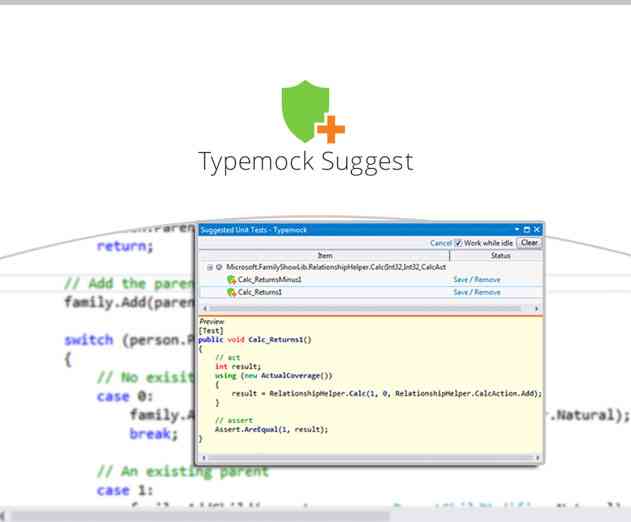Image resolution: width=631 pixels, height=522 pixels.
Task: Click the Assert.AreEqual(1, result) line in preview
Action: point(271,429)
